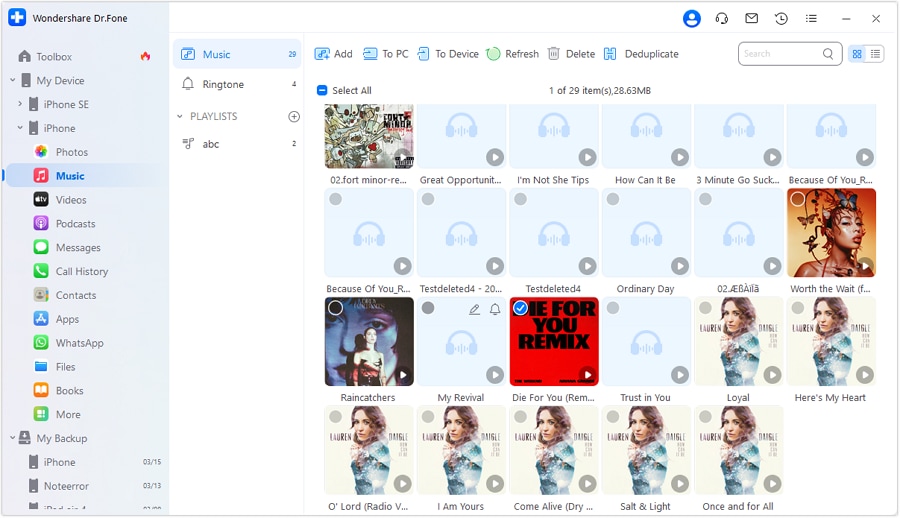Check the O' Lord song checkbox
This screenshot has width=900, height=518.
coord(335,417)
